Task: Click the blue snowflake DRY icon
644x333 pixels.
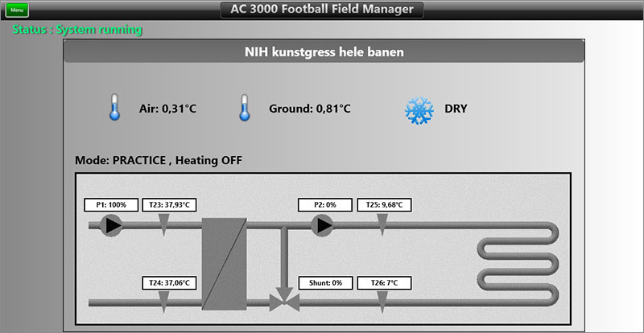Action: 419,110
